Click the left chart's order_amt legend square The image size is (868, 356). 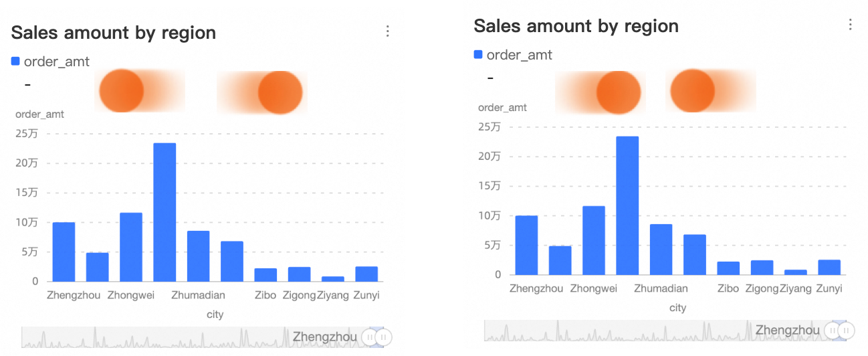[x=15, y=62]
